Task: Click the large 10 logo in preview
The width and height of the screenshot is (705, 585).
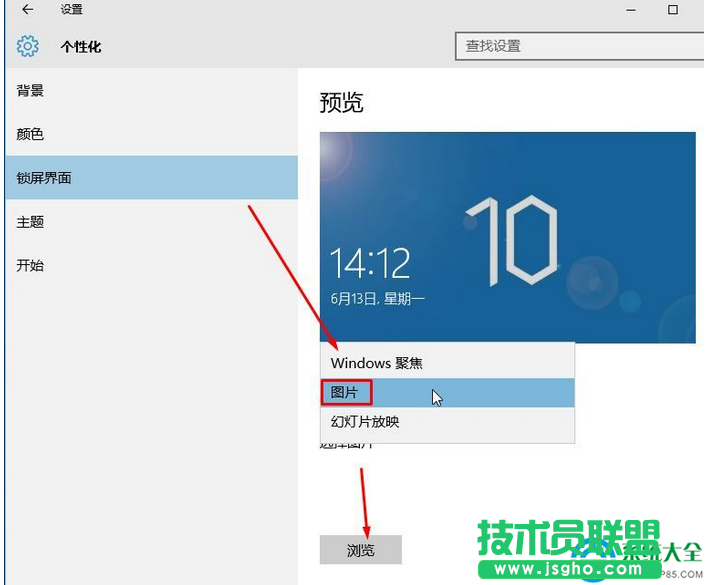Action: [x=512, y=242]
